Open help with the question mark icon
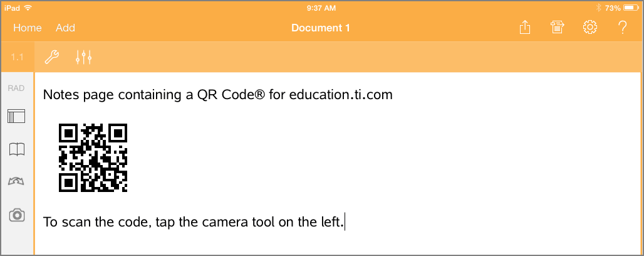644x256 pixels. click(x=623, y=28)
